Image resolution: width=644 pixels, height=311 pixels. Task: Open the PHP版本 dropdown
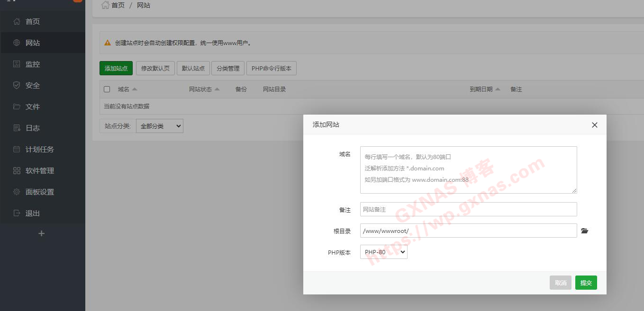(383, 252)
